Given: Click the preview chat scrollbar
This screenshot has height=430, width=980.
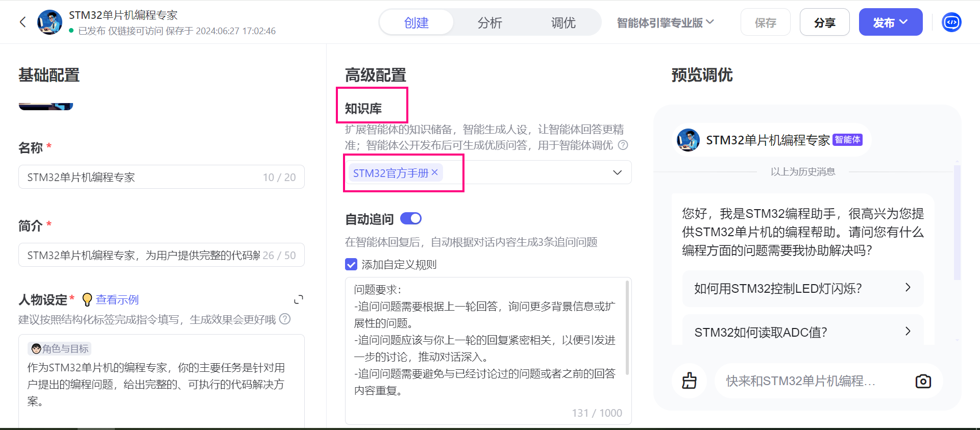Looking at the screenshot, I should pyautogui.click(x=957, y=222).
